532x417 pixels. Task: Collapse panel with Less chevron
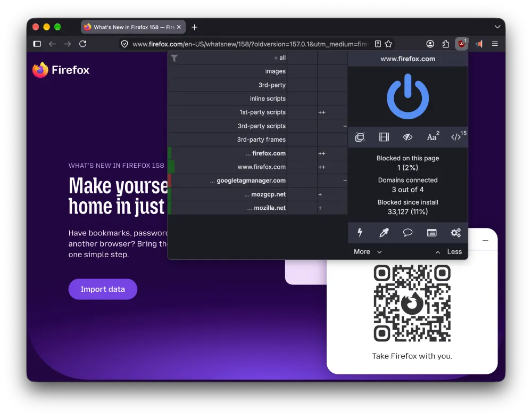point(448,251)
